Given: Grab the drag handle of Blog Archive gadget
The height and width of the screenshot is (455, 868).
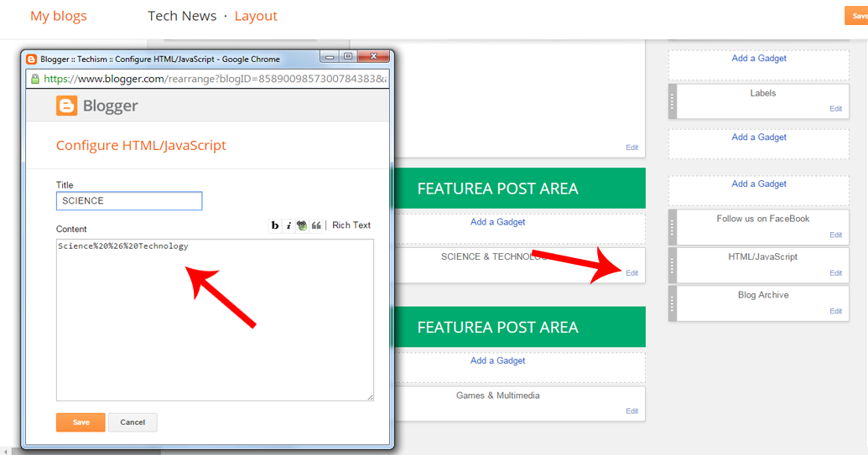Looking at the screenshot, I should pyautogui.click(x=673, y=303).
